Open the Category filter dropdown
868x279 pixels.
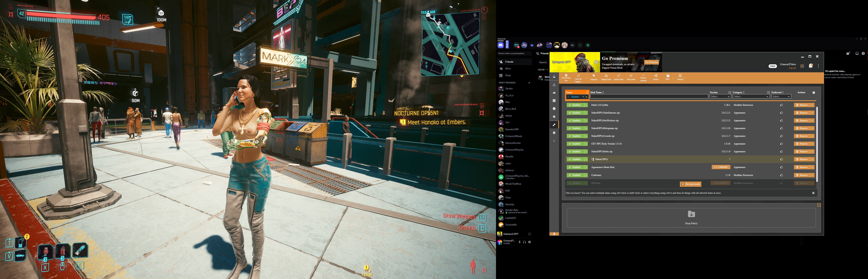tap(751, 97)
